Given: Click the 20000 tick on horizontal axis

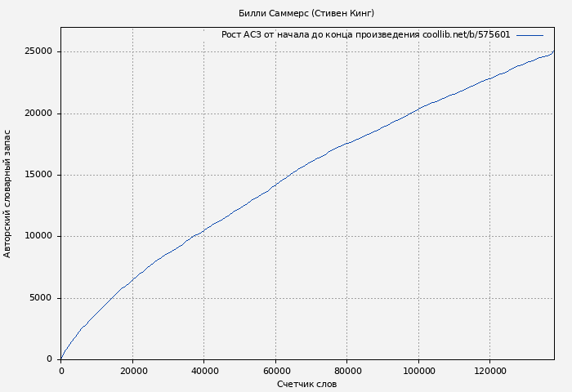Looking at the screenshot, I should [132, 371].
